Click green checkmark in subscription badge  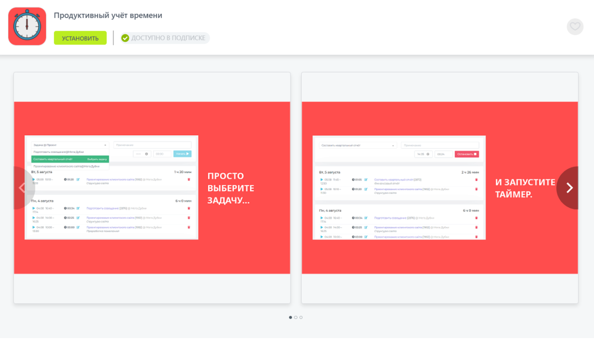[x=125, y=38]
